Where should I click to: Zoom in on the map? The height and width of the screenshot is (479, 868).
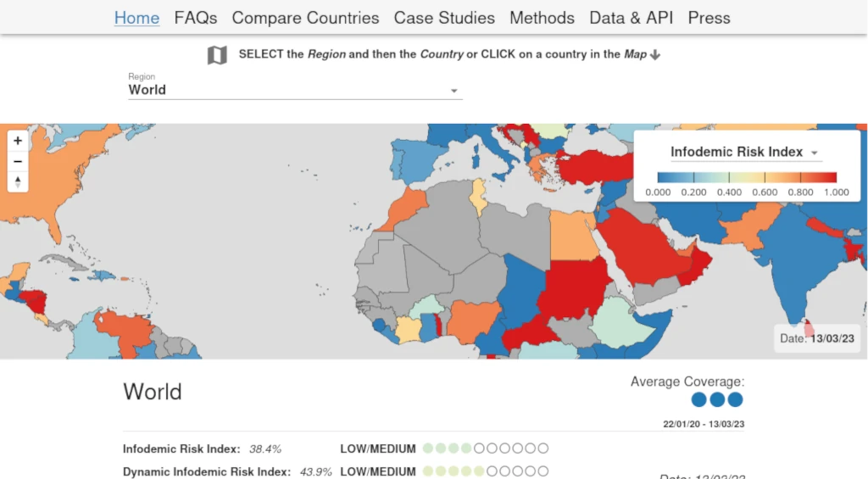coord(18,141)
